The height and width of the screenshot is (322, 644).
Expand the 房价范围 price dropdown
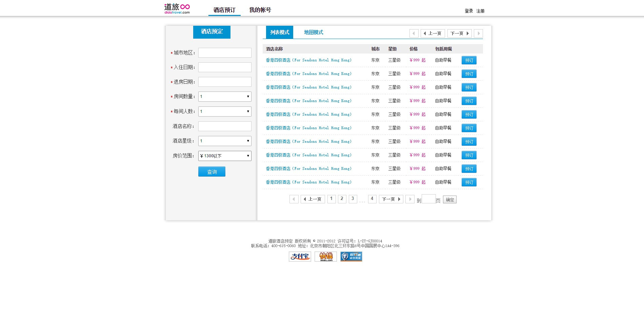(225, 156)
